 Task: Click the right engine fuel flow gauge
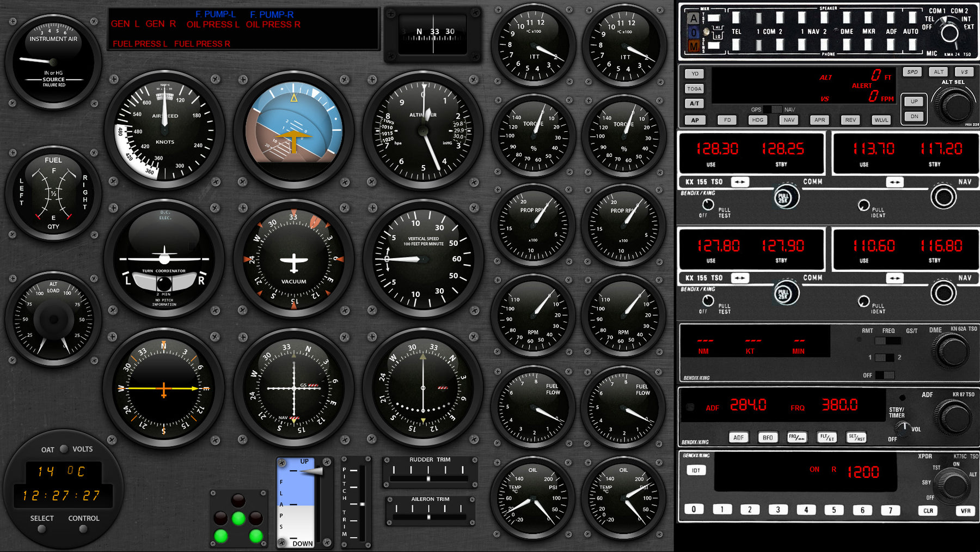pyautogui.click(x=623, y=407)
